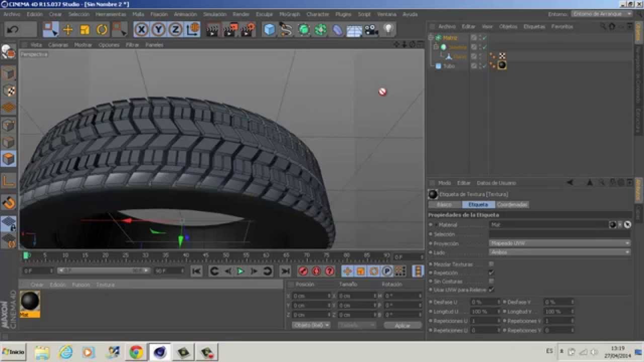Click the Undo arrow icon
644x362 pixels.
coord(13,30)
